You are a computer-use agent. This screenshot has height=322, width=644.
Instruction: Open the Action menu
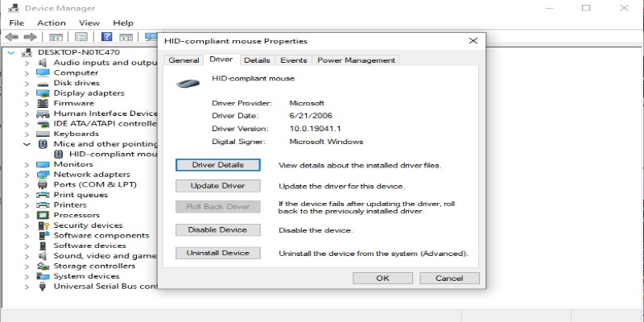[52, 23]
